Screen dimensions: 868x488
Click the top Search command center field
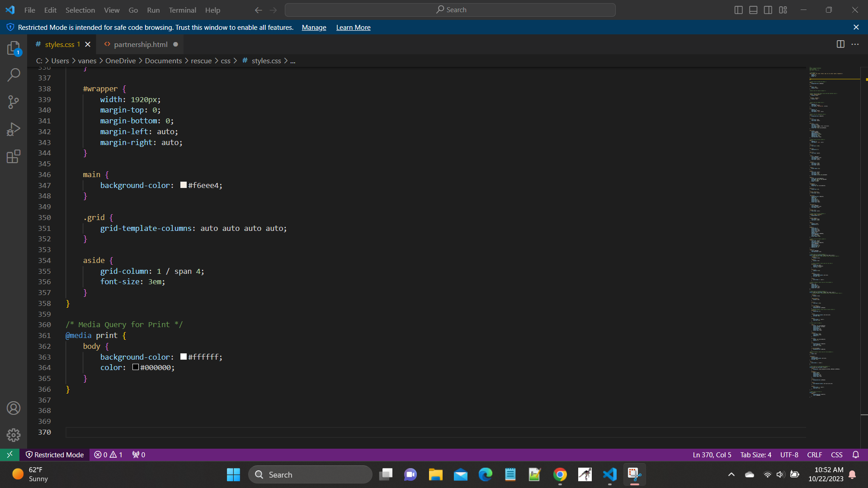[450, 10]
